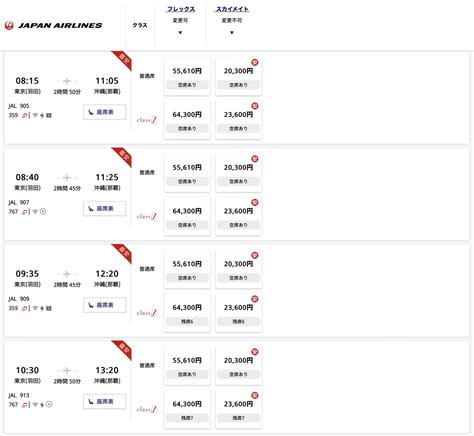Expand the フレックス fare dropdown arrow
The height and width of the screenshot is (436, 474).
click(180, 33)
